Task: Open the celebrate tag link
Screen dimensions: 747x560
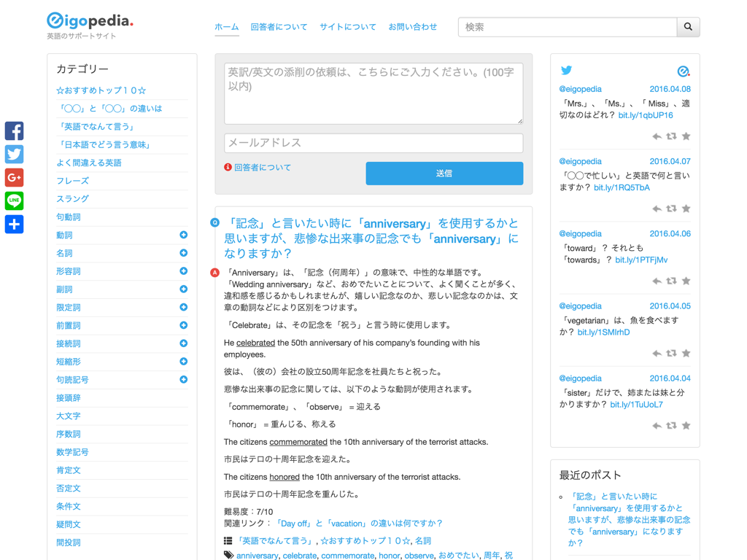Action: click(300, 556)
